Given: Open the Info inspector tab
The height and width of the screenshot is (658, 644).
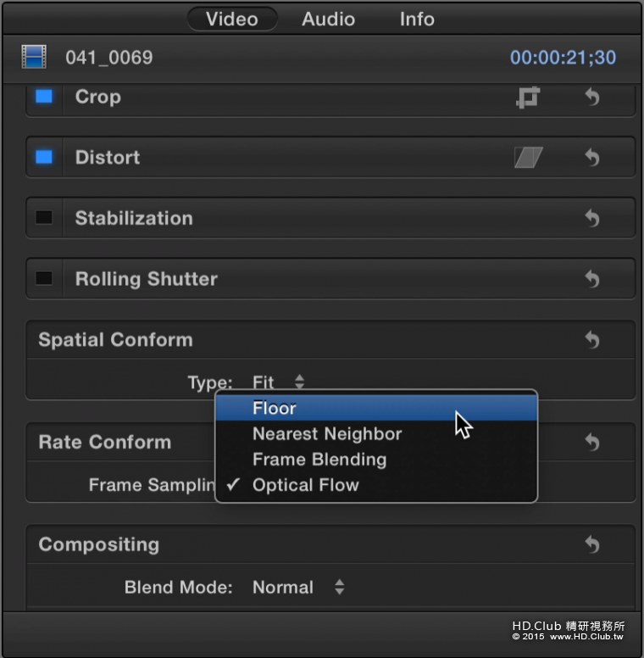Looking at the screenshot, I should pyautogui.click(x=417, y=19).
